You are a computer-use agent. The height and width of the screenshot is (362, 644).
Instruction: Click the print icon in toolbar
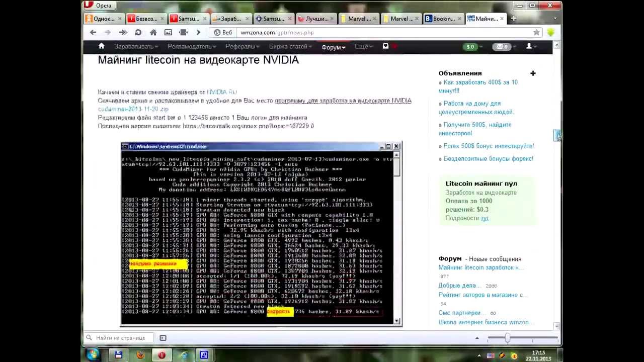coord(183,32)
